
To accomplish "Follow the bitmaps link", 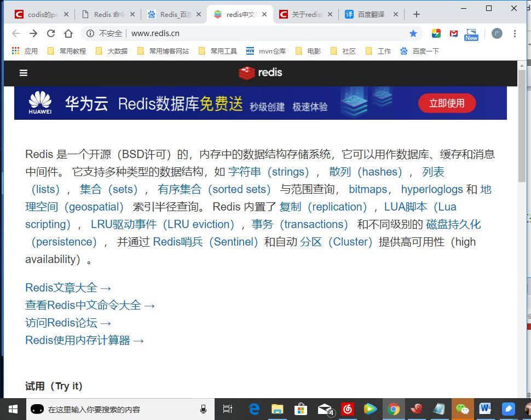I will coord(368,189).
